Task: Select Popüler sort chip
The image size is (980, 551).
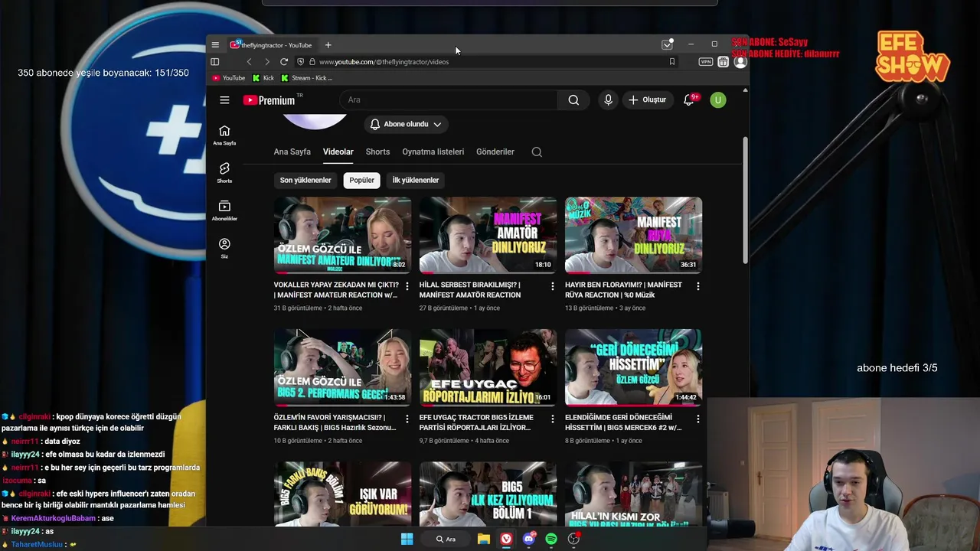Action: click(x=361, y=181)
